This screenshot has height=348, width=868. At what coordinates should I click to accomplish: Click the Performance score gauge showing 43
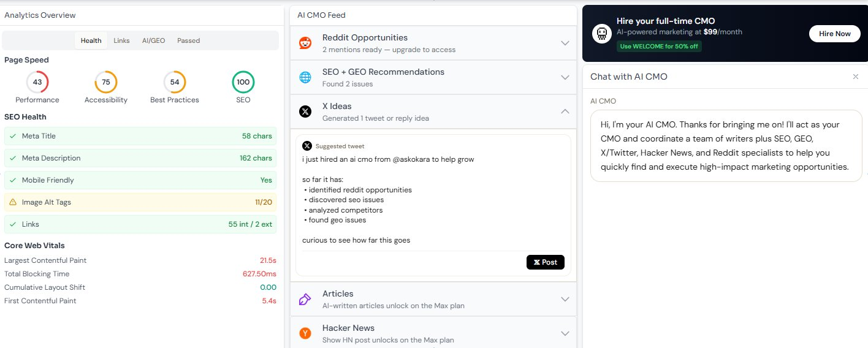point(37,82)
